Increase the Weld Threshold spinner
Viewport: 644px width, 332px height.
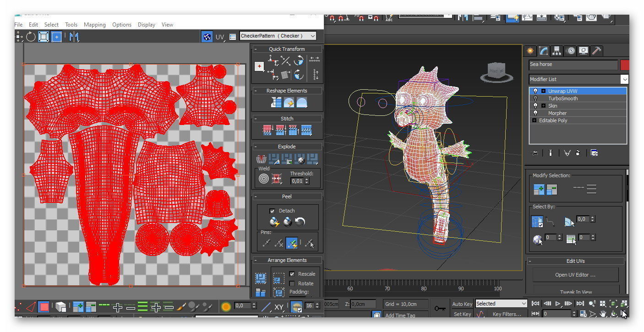(306, 179)
